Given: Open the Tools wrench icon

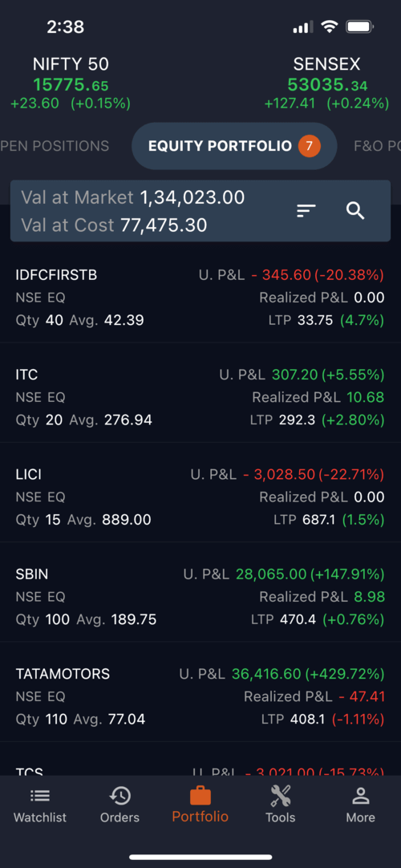Looking at the screenshot, I should pos(281,796).
